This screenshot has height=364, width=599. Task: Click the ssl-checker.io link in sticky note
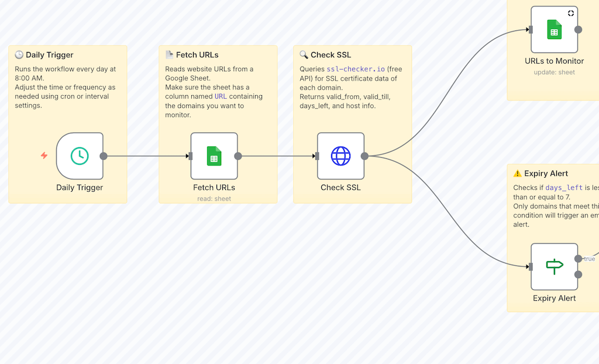(x=355, y=69)
